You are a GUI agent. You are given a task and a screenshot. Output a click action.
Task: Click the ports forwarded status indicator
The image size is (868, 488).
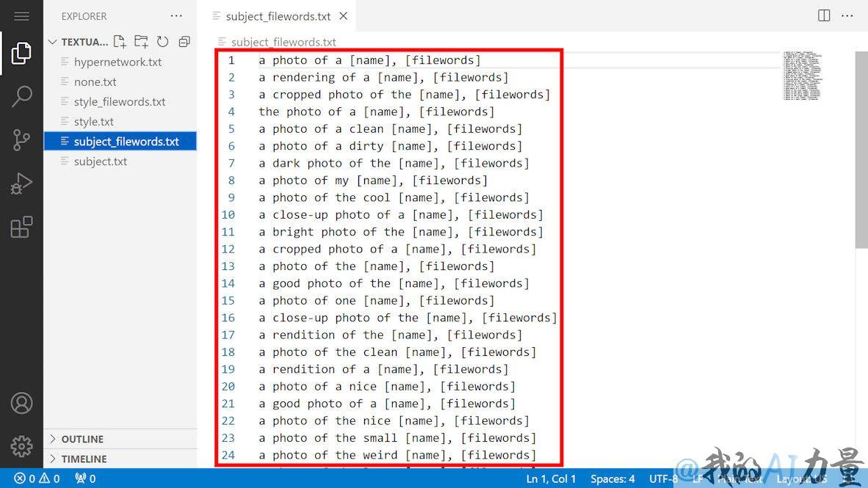85,478
